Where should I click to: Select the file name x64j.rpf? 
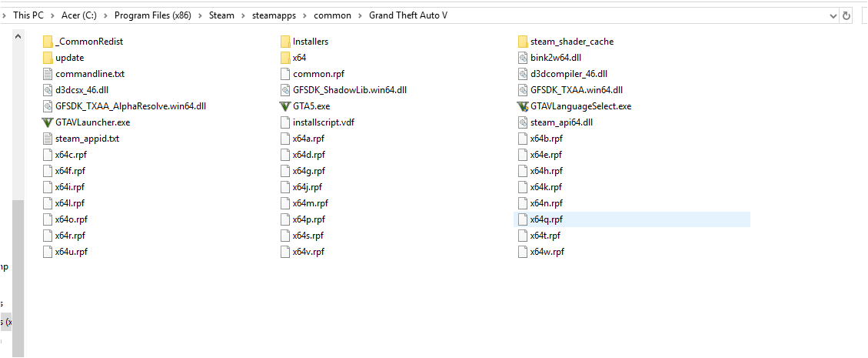[308, 187]
